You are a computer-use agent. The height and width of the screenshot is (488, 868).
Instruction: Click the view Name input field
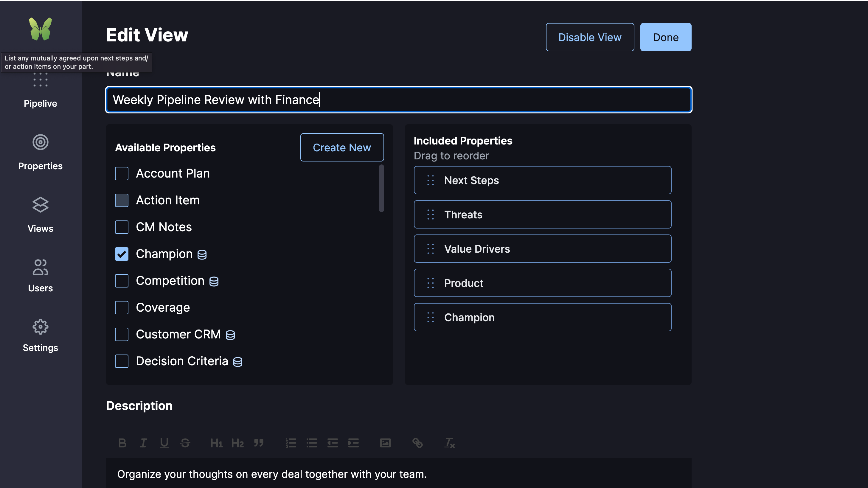click(x=399, y=100)
